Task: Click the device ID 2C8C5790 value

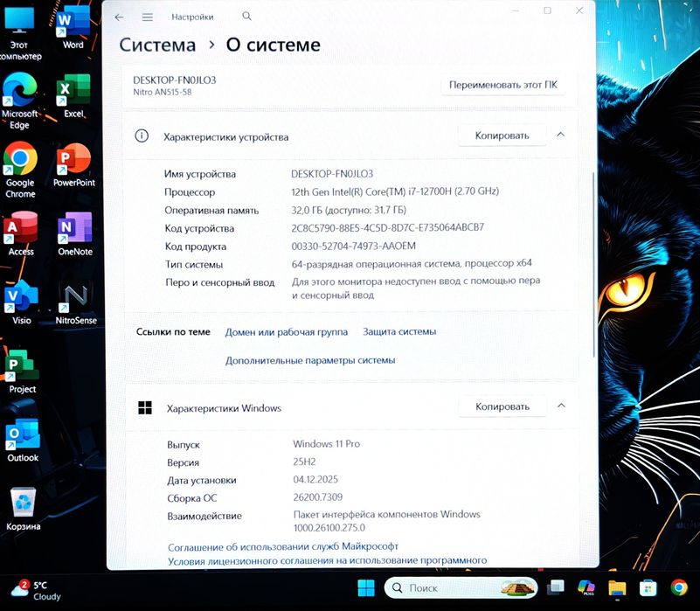Action: pos(387,227)
